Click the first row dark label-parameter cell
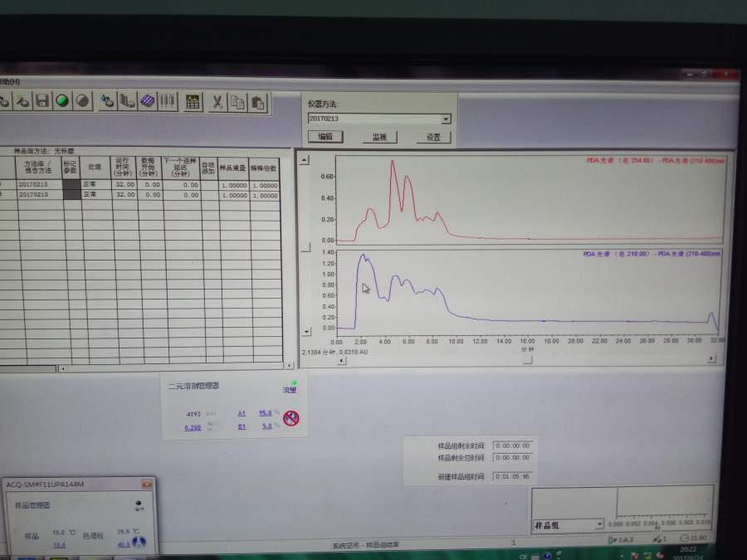Screen dimensions: 747x560 coord(71,184)
